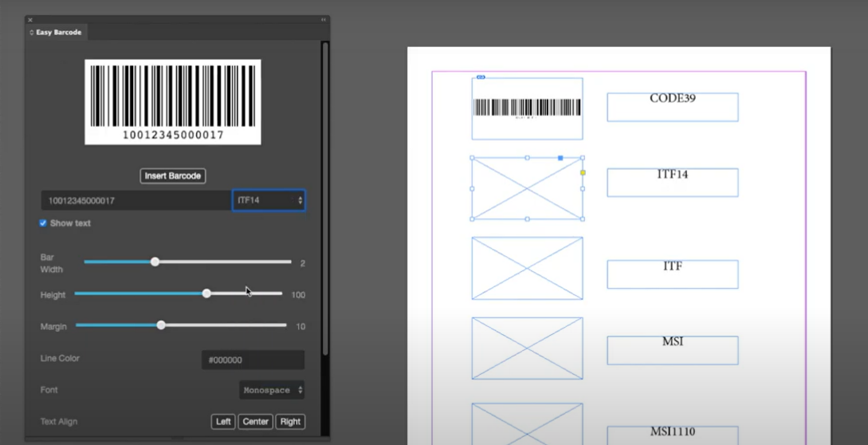
Task: Select the empty frame beside MSI1110 label
Action: [x=527, y=424]
